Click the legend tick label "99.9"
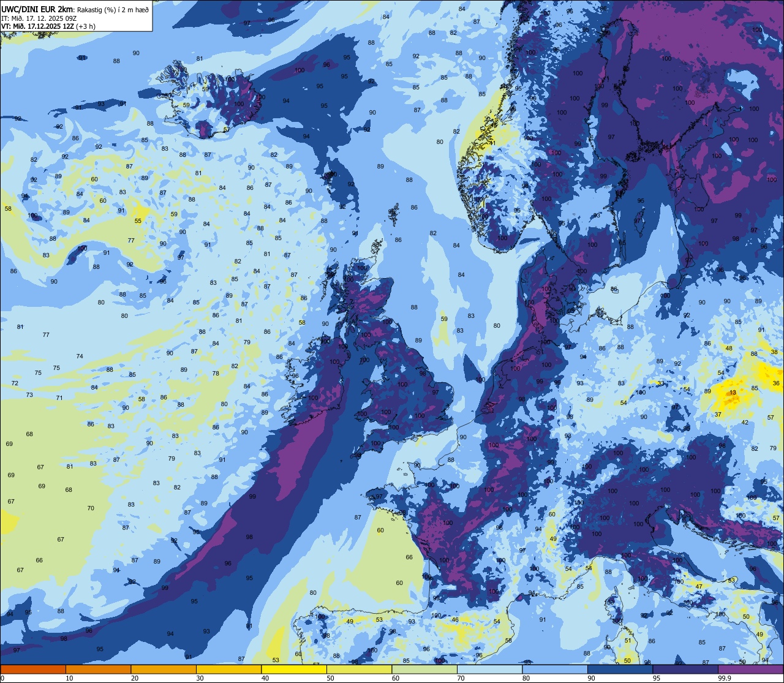 click(725, 678)
